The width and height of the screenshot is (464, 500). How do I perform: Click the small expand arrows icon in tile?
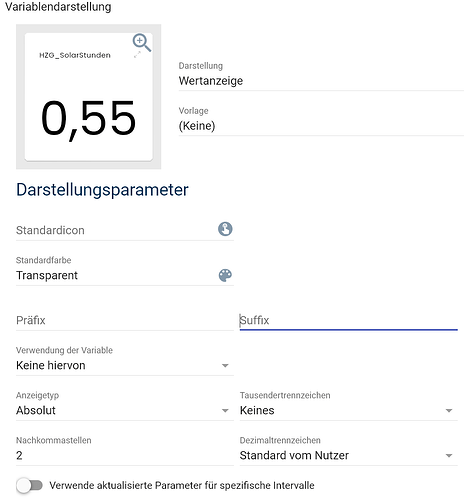tap(137, 55)
